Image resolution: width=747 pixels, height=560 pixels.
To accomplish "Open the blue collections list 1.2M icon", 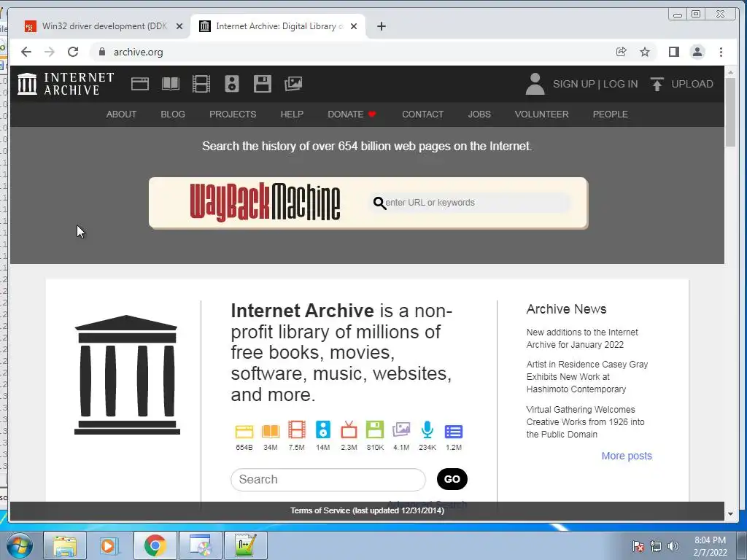I will (454, 432).
